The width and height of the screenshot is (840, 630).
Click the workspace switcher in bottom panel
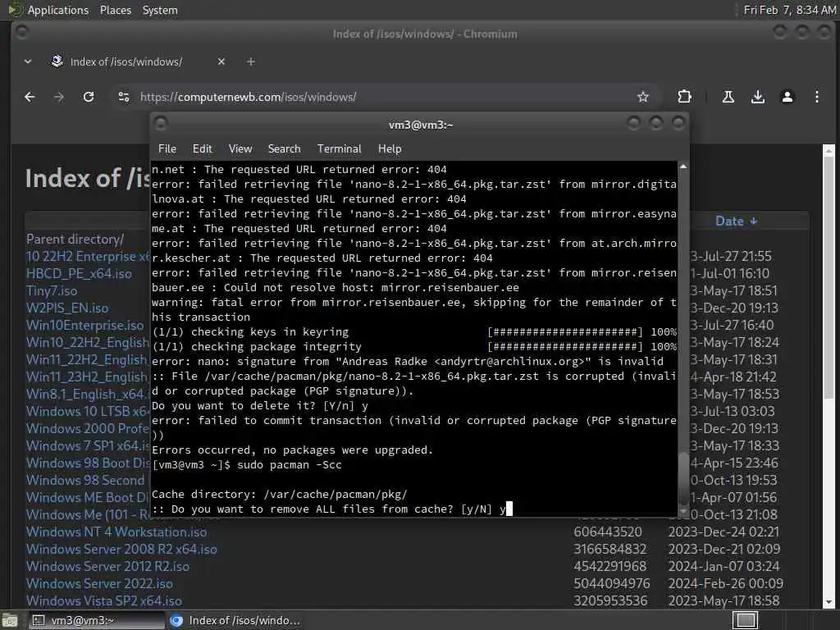[745, 620]
